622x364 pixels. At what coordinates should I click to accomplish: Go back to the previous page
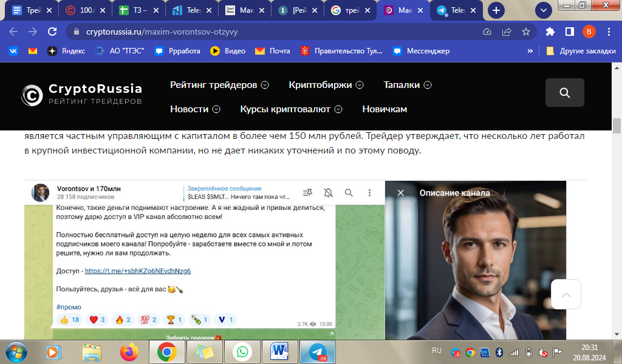pyautogui.click(x=13, y=32)
